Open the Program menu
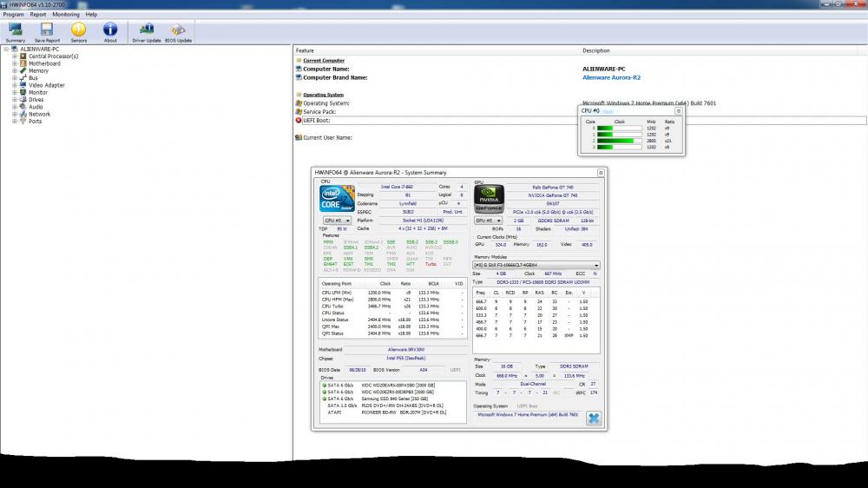 pos(13,15)
